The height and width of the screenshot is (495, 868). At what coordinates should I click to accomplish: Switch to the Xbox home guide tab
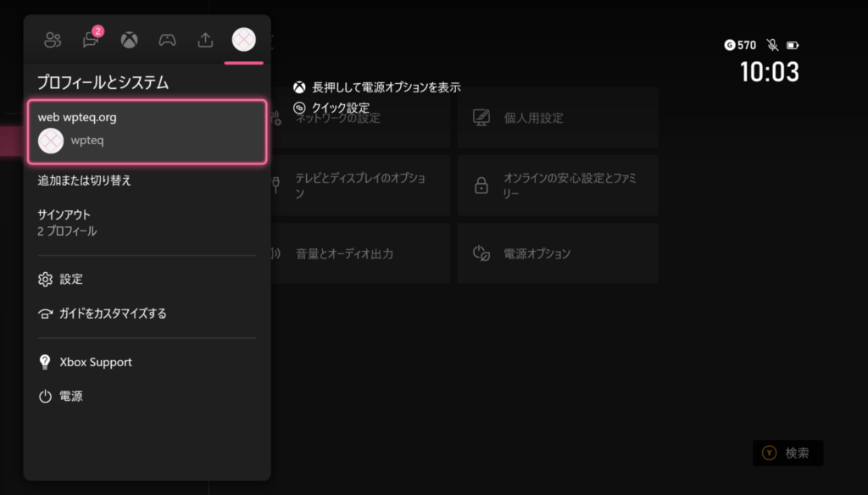129,40
